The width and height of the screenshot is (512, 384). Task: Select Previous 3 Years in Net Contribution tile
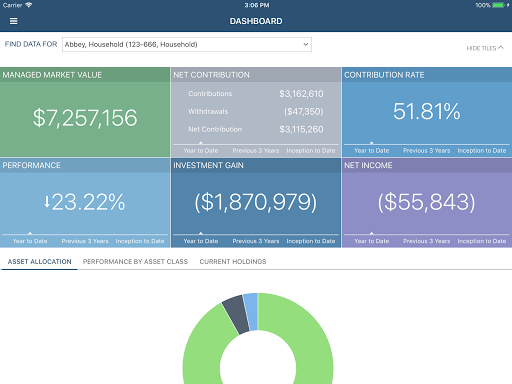(x=256, y=151)
